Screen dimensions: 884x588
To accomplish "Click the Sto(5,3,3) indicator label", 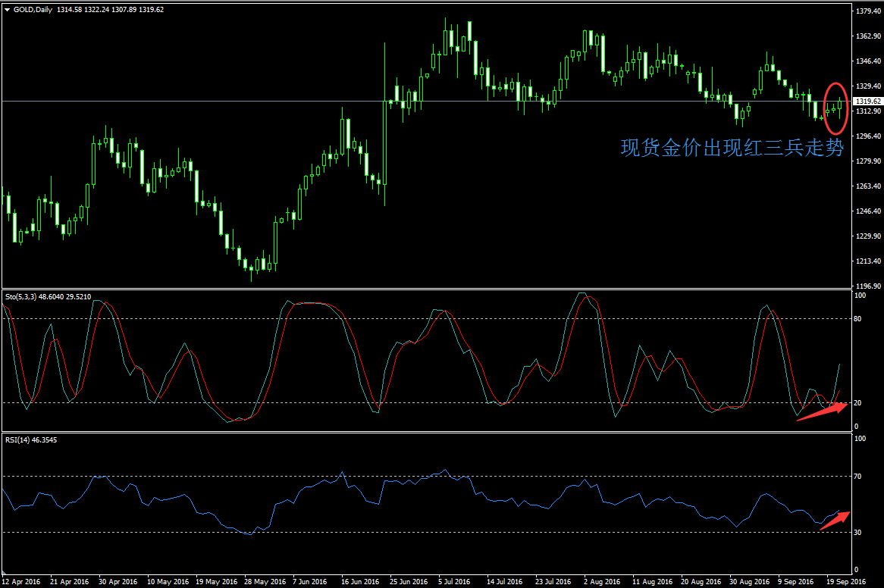I will coord(21,297).
